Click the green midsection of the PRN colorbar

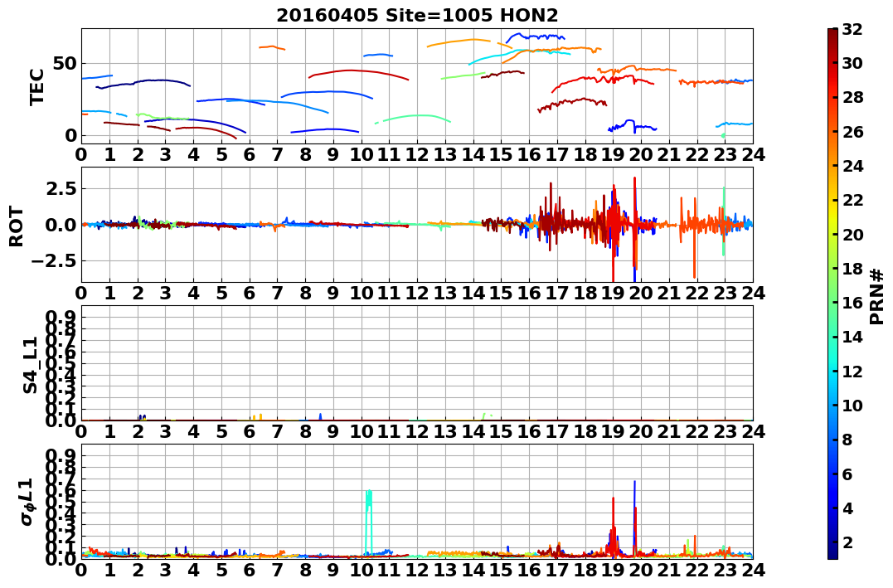832,294
